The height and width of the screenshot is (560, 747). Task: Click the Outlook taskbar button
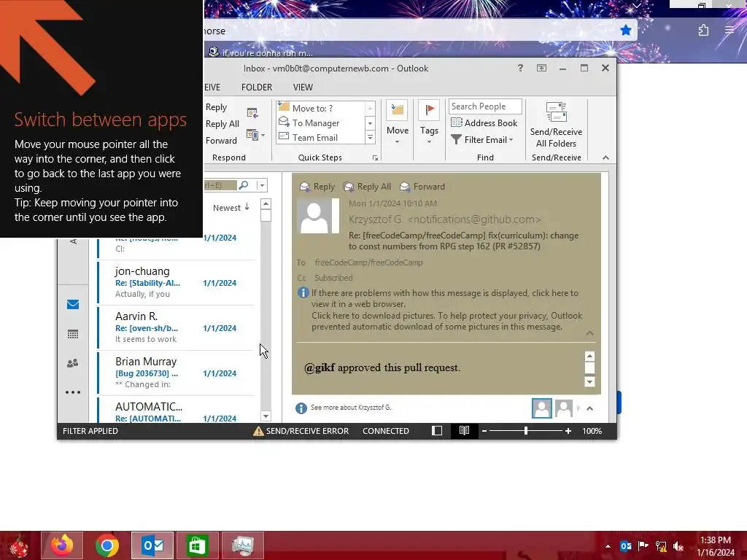[152, 545]
